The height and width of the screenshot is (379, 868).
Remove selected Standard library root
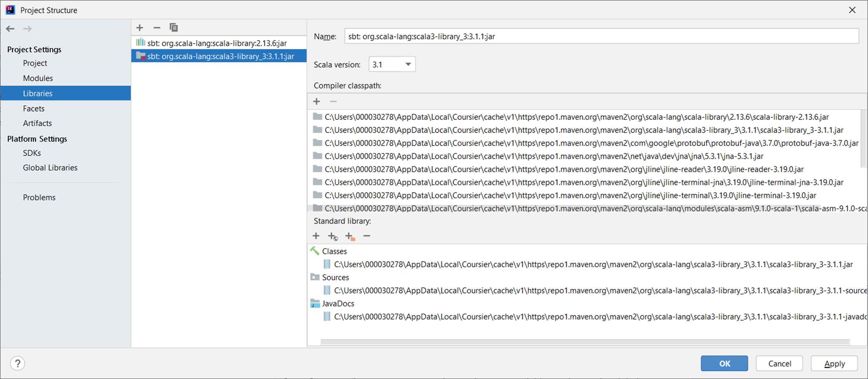tap(367, 236)
